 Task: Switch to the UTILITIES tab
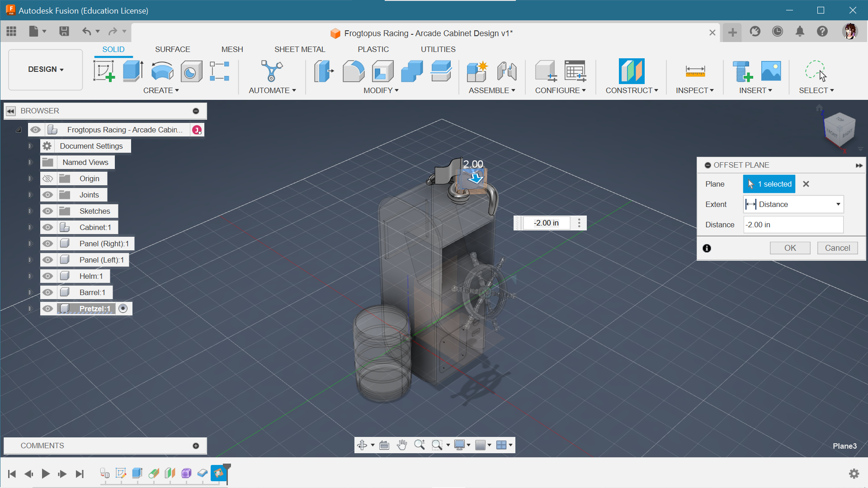tap(438, 49)
